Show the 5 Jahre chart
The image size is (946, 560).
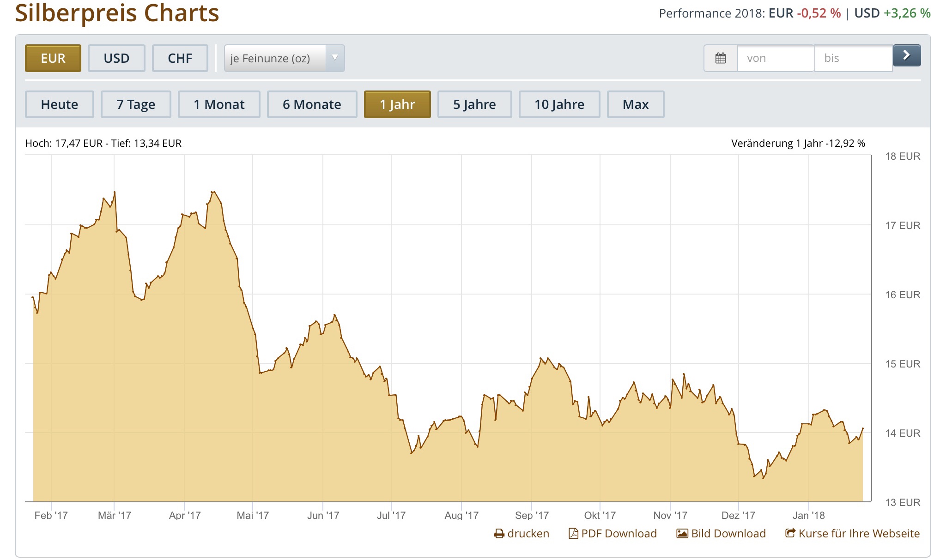[x=474, y=104]
